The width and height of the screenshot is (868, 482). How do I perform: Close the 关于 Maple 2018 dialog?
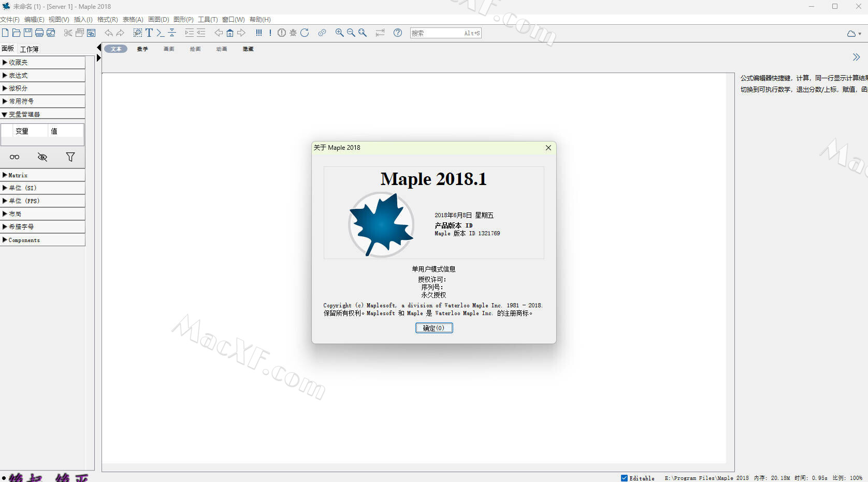[548, 148]
